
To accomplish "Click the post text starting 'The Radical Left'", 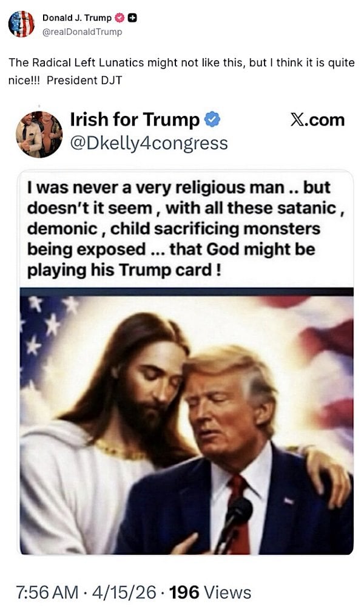I will click(181, 72).
